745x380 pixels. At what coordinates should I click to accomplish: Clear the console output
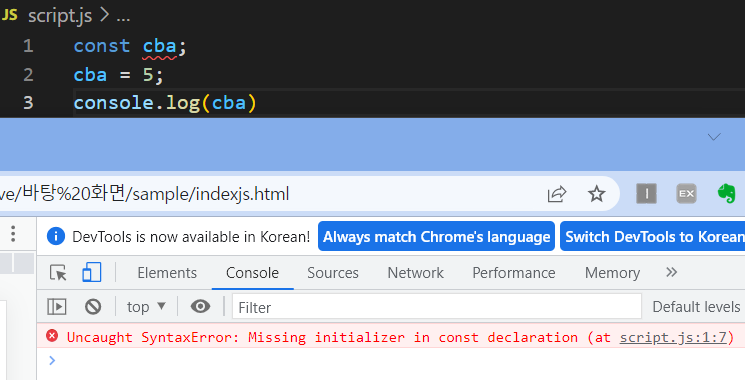(93, 306)
